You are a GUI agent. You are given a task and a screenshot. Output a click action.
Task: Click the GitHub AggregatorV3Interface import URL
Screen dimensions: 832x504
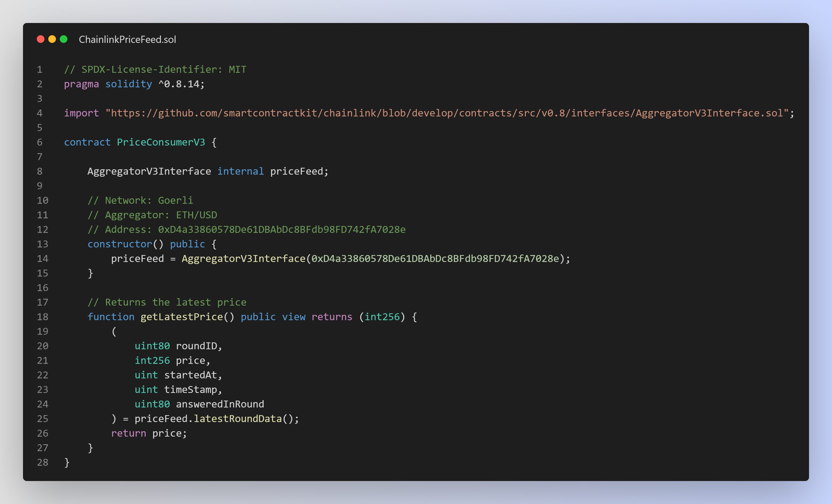click(x=449, y=113)
